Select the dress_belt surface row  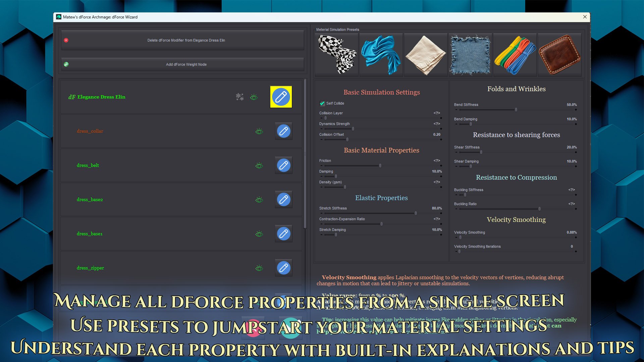coord(181,165)
